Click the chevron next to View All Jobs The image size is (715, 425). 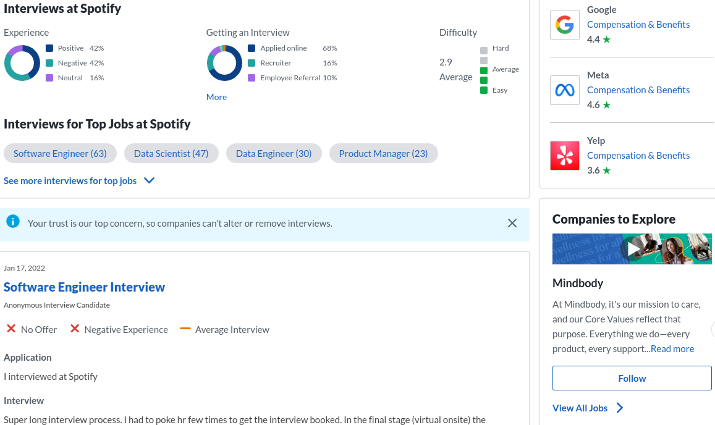pyautogui.click(x=620, y=408)
